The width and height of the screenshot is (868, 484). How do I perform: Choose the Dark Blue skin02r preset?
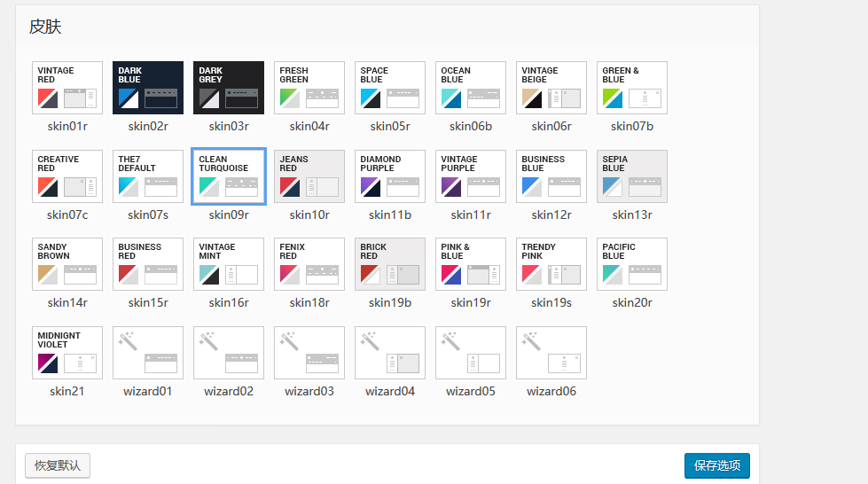148,88
